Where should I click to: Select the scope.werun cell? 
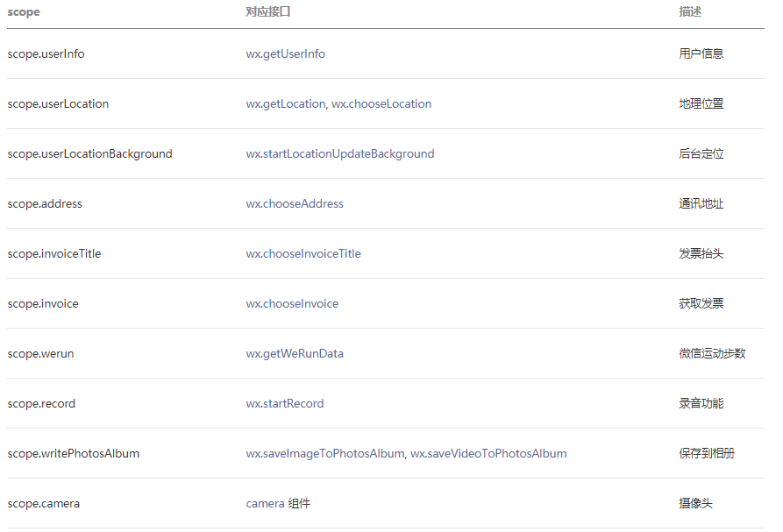click(x=40, y=353)
